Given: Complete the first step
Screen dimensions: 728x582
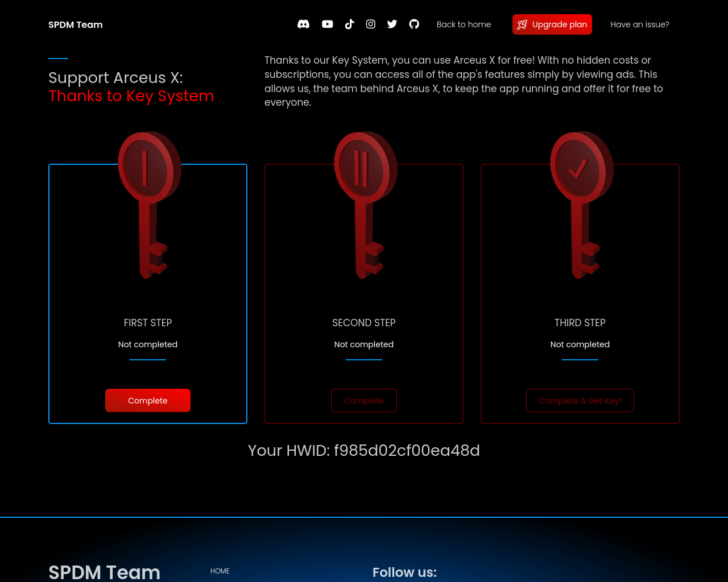Looking at the screenshot, I should point(148,401).
